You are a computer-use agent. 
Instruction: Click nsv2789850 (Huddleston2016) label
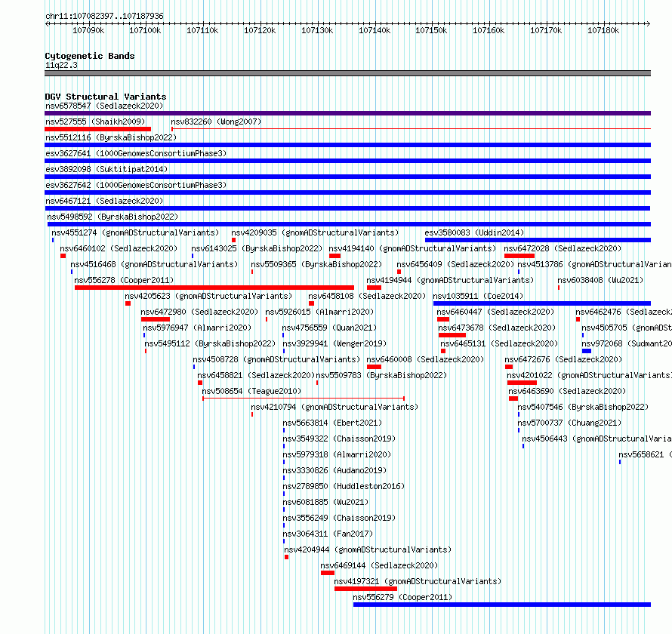coord(344,486)
